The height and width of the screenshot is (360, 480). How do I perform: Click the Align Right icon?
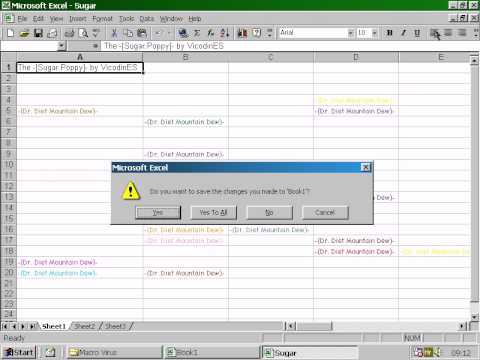pos(462,33)
